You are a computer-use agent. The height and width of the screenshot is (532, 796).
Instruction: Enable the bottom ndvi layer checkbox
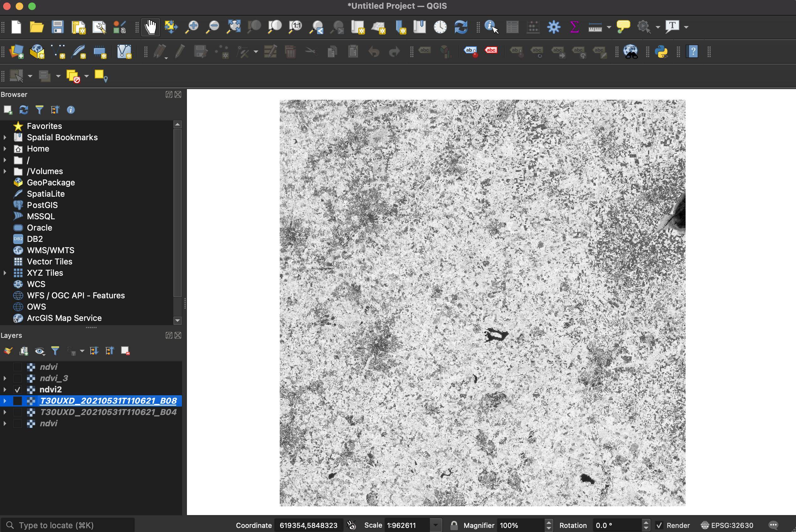click(17, 423)
